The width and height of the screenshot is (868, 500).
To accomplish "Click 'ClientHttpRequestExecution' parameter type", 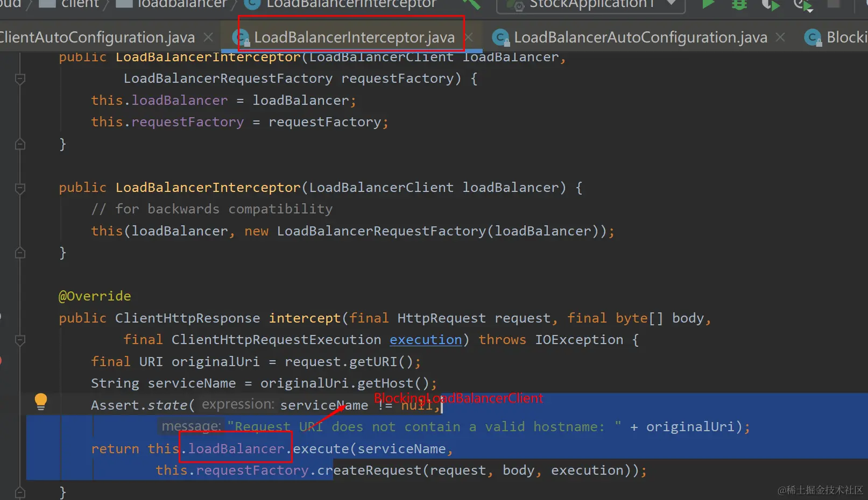I will click(277, 340).
